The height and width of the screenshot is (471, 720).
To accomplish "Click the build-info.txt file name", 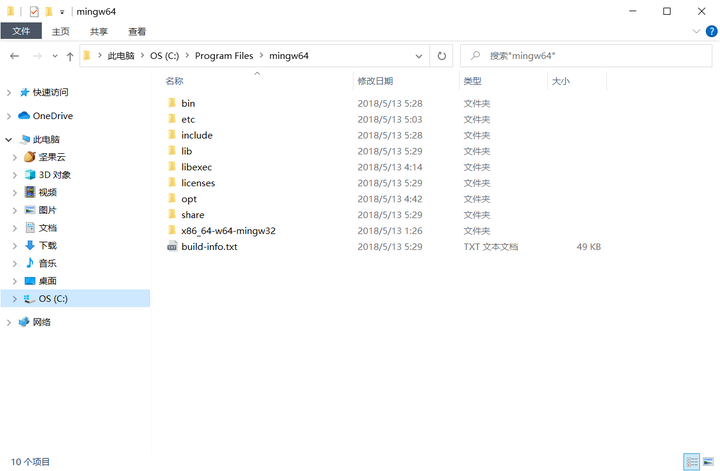I will tap(209, 247).
